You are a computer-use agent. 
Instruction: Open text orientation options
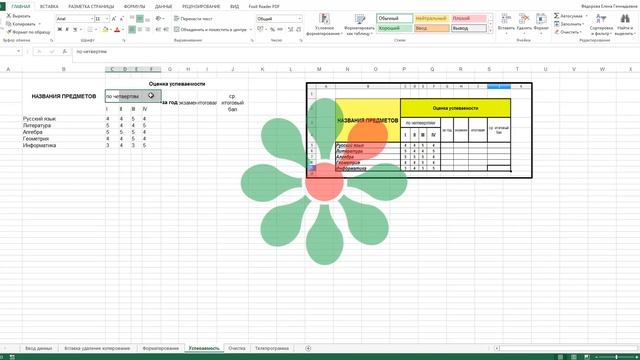point(160,18)
